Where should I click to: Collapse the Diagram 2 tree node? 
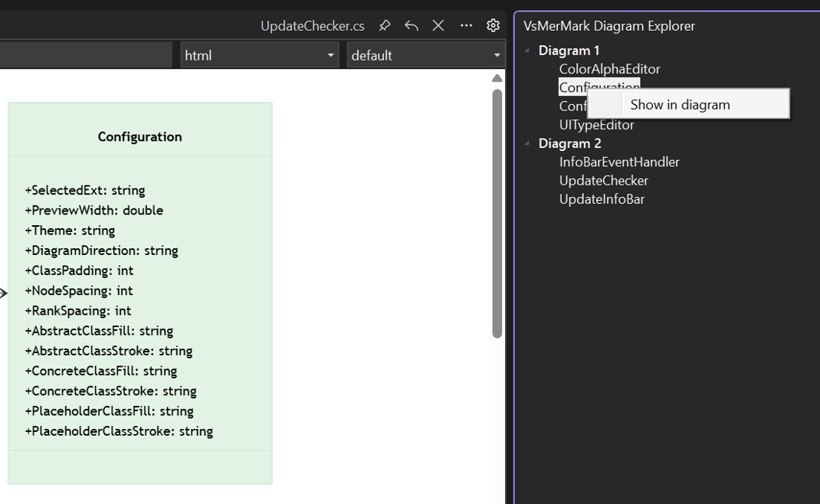pos(527,143)
